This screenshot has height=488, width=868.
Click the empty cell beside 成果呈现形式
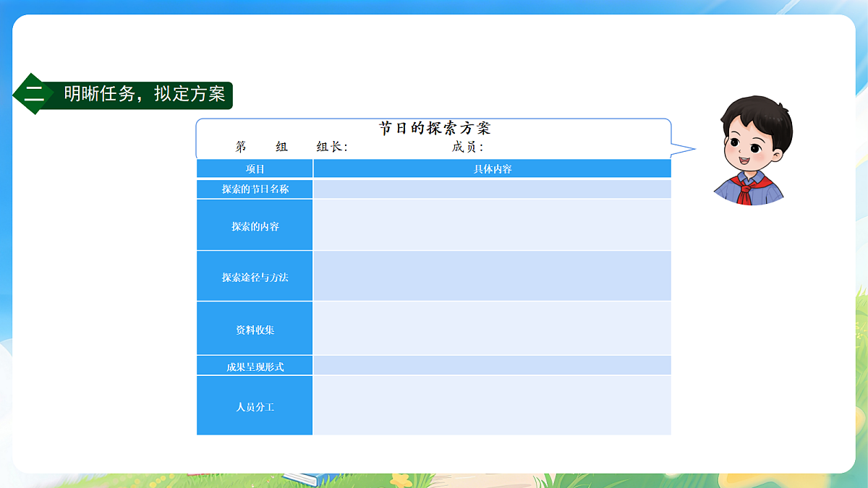492,366
